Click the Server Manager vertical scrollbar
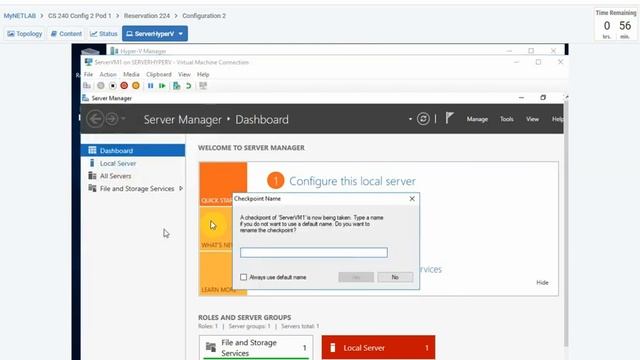The width and height of the screenshot is (640, 360). pyautogui.click(x=566, y=224)
